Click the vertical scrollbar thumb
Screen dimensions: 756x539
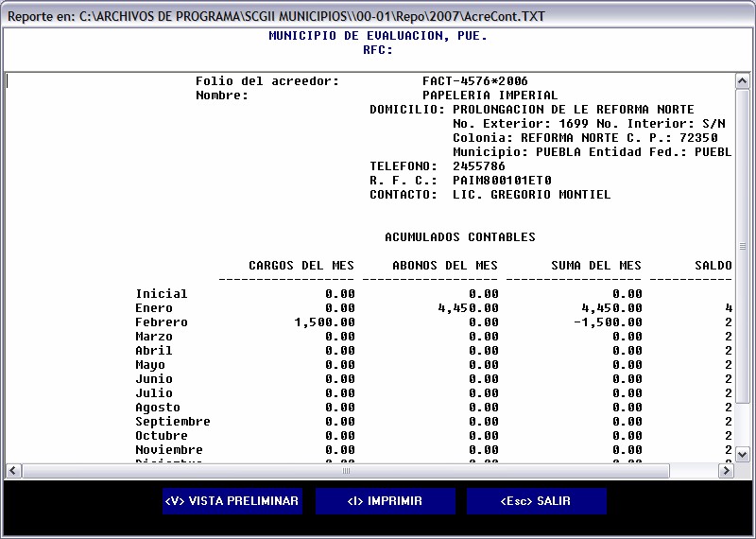click(743, 246)
